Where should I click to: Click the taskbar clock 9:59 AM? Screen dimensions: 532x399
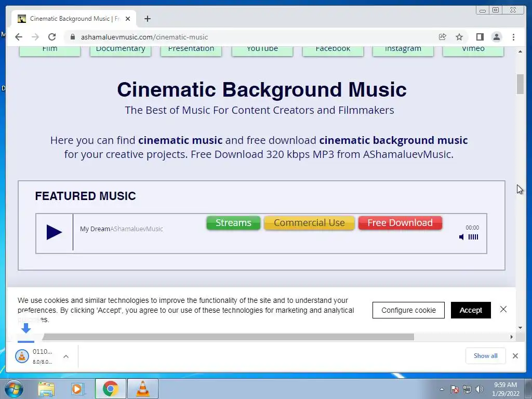pyautogui.click(x=506, y=389)
